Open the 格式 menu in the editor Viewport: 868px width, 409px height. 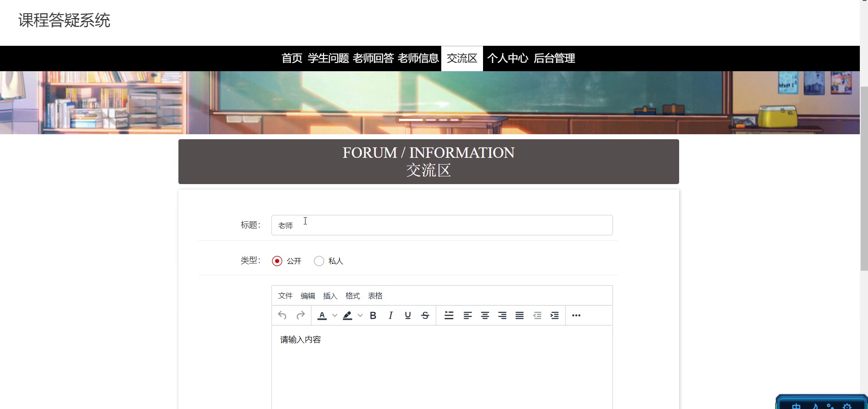click(x=352, y=295)
